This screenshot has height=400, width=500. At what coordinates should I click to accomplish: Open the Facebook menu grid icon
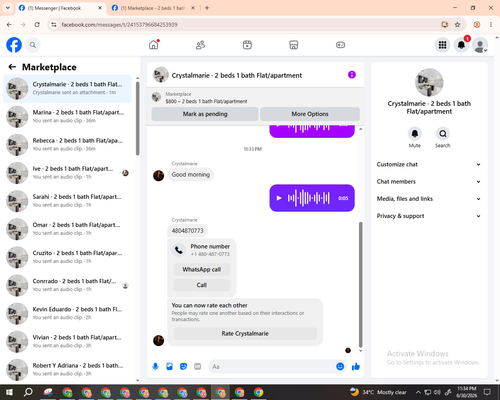click(442, 45)
